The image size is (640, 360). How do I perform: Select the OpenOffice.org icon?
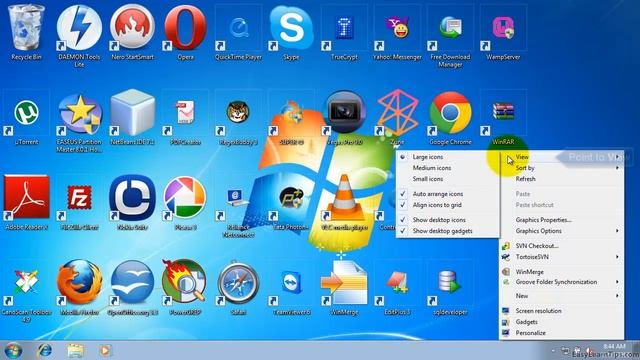tap(132, 282)
